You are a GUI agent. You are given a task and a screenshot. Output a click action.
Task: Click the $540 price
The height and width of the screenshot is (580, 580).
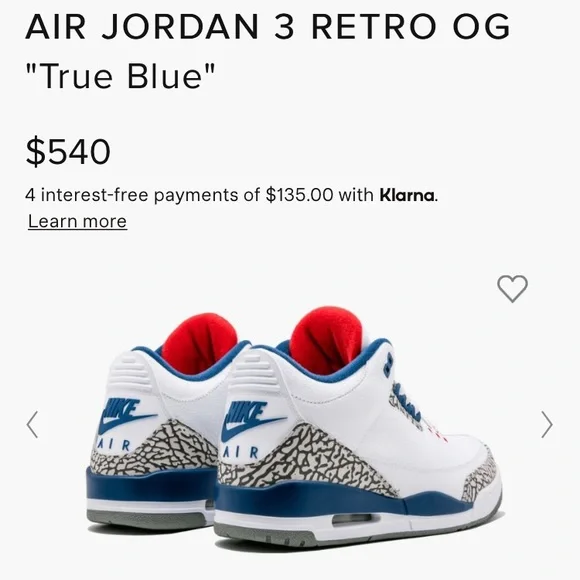(68, 151)
